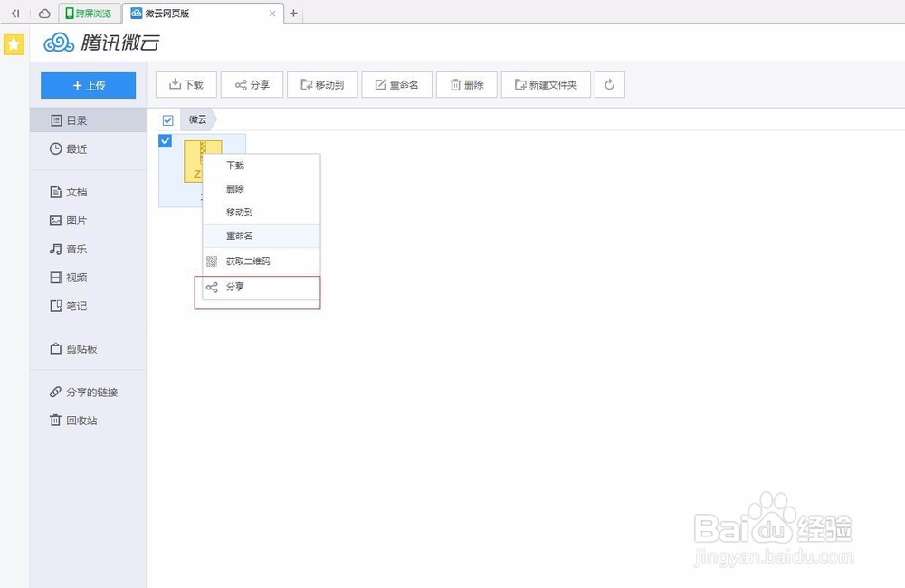905x588 pixels.
Task: Choose 分享 in the context menu
Action: tap(262, 287)
